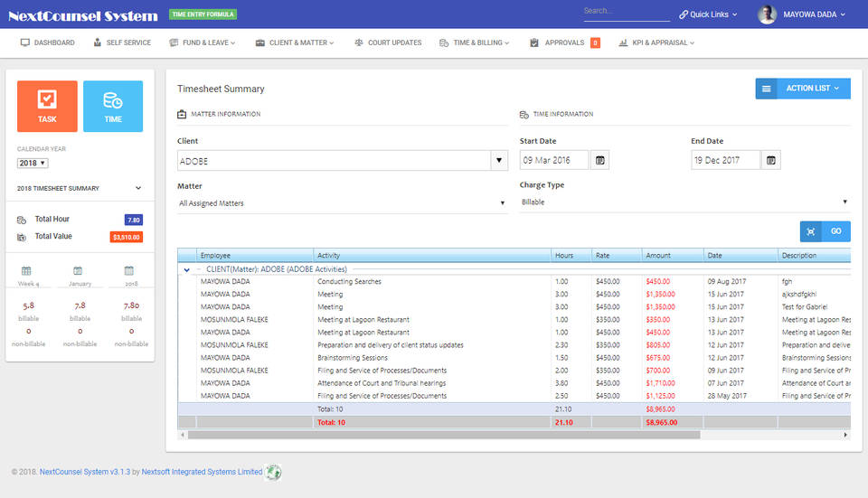868x498 pixels.
Task: Open the Charge Type dropdown
Action: tap(684, 202)
